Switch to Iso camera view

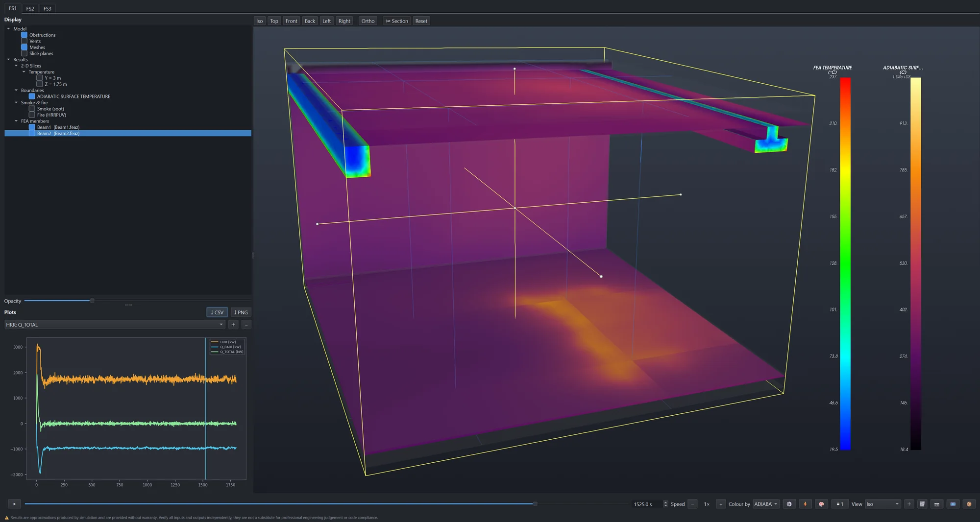click(x=260, y=21)
